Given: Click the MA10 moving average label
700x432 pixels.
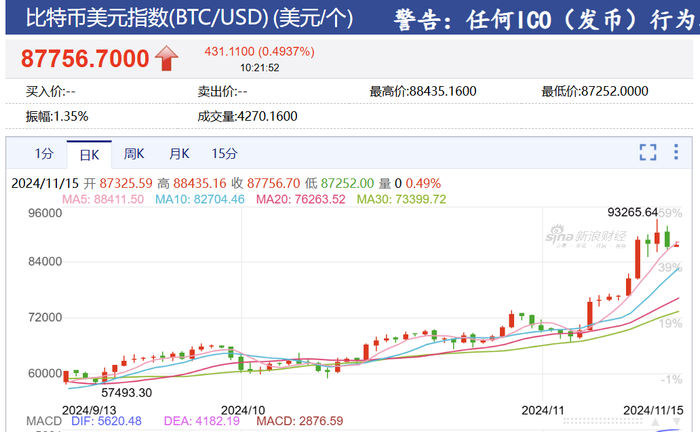Looking at the screenshot, I should 200,199.
